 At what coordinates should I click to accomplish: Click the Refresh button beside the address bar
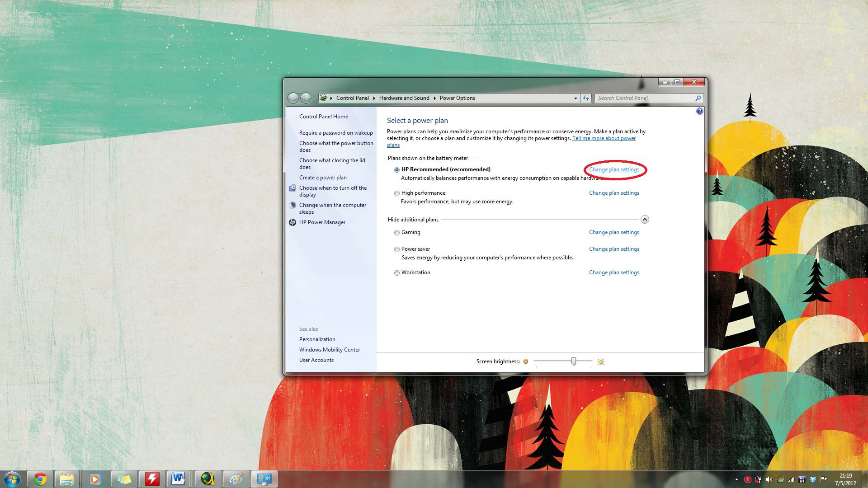click(586, 98)
